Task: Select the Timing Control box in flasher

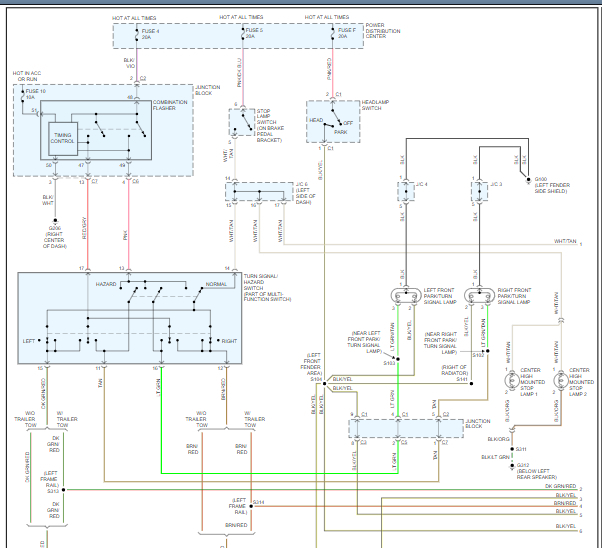Action: 62,138
